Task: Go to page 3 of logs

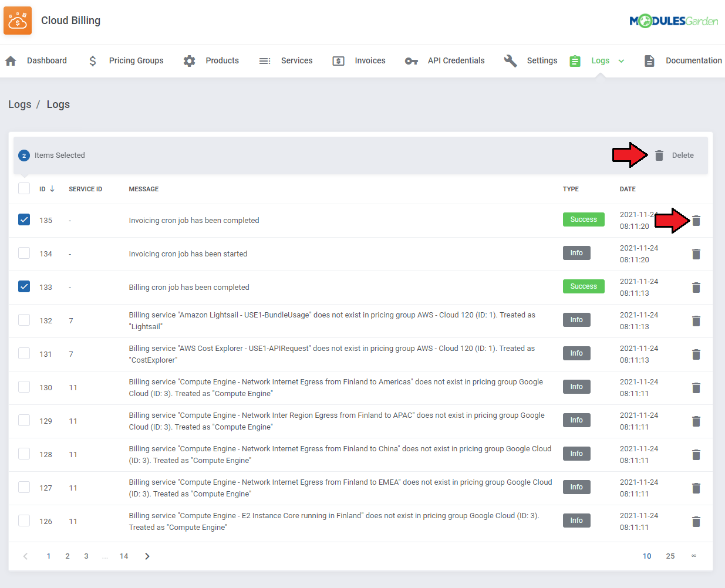Action: (x=86, y=556)
